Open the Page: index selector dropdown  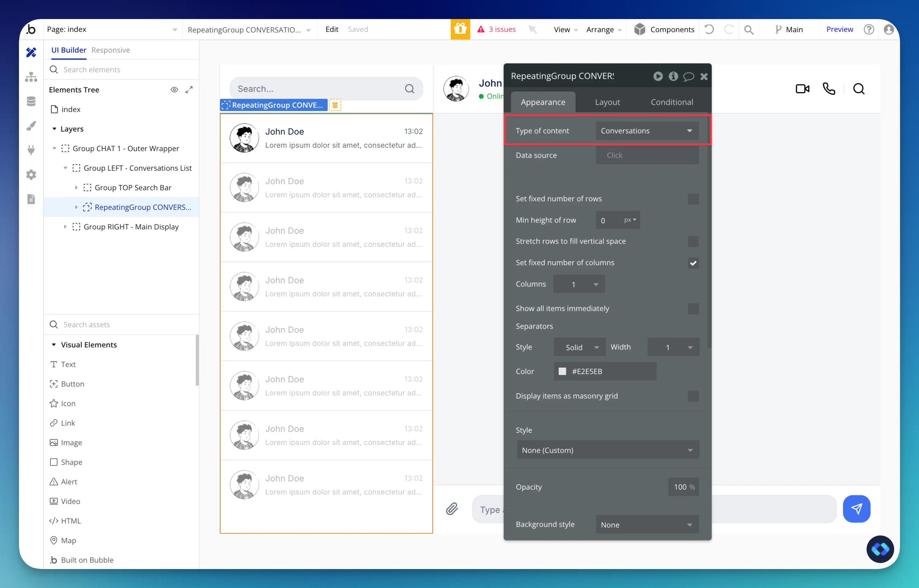112,29
